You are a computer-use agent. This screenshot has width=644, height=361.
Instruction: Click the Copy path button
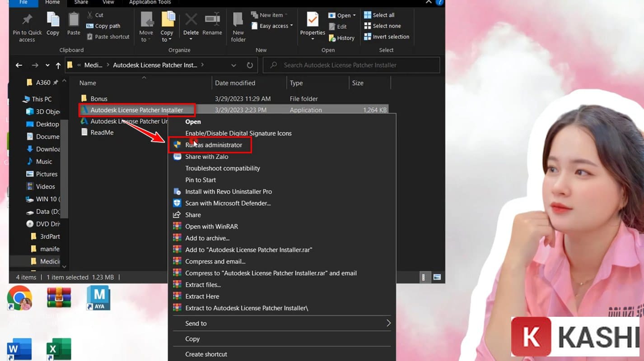107,26
